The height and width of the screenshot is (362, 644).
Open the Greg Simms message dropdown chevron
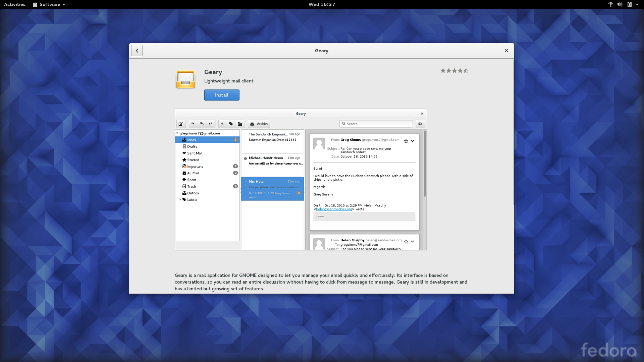(x=413, y=141)
